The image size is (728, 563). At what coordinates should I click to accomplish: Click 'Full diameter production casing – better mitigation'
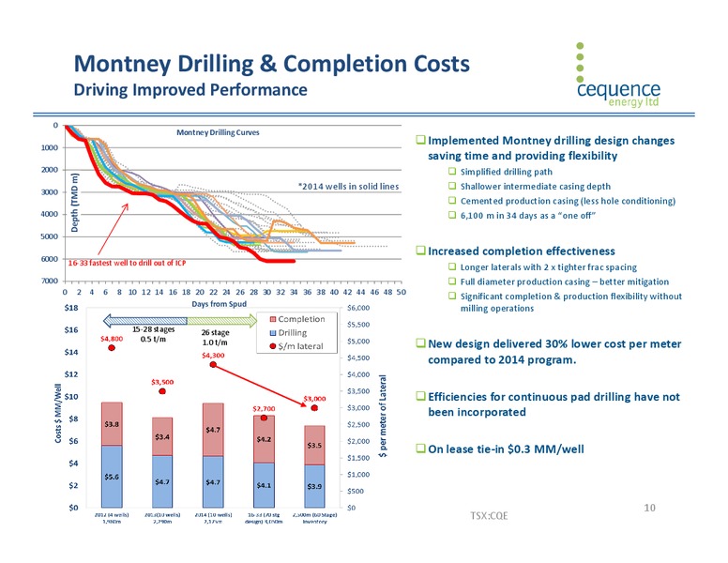click(565, 281)
